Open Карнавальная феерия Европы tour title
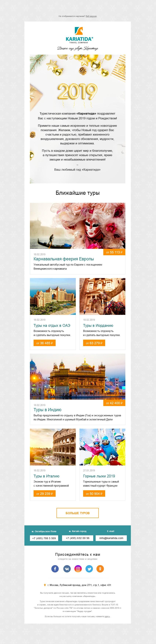 (64, 259)
